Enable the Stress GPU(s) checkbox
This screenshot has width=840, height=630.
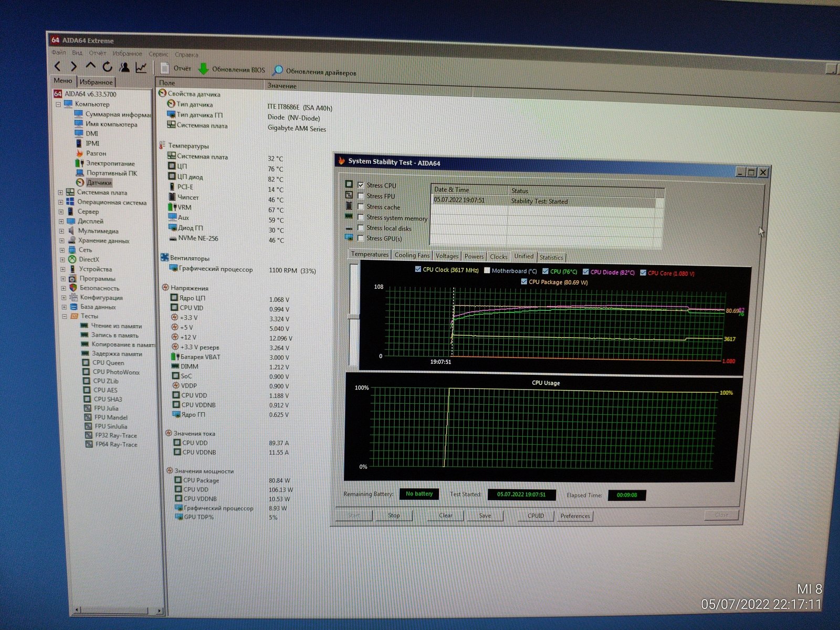[x=361, y=238]
